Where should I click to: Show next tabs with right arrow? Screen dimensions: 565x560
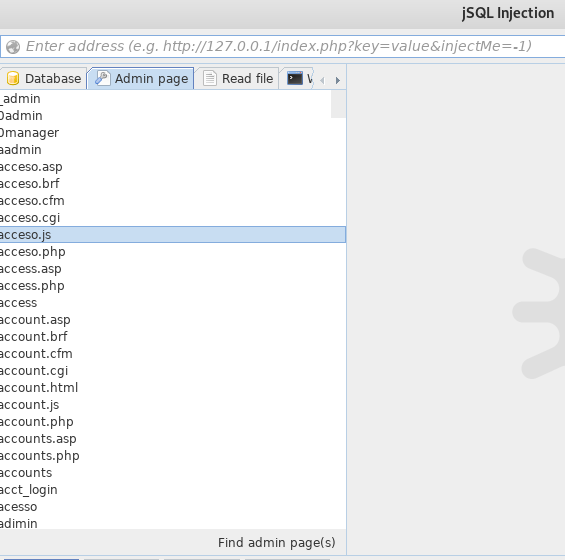[338, 80]
